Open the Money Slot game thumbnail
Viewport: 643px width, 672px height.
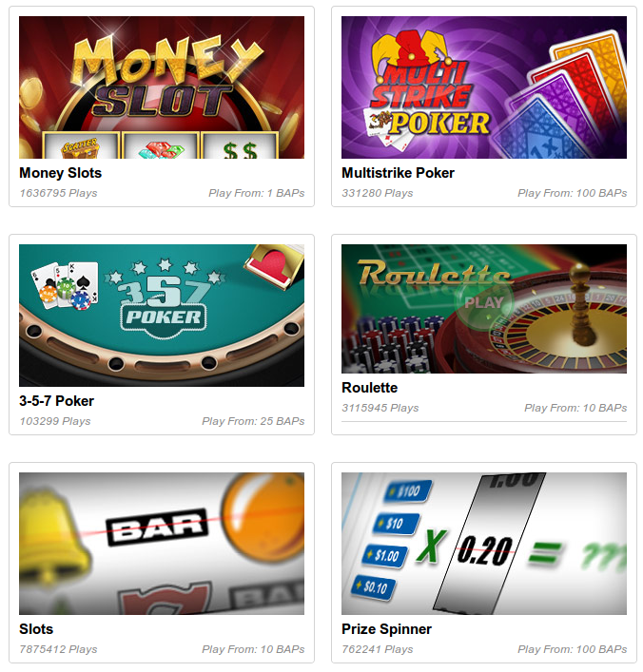(162, 87)
